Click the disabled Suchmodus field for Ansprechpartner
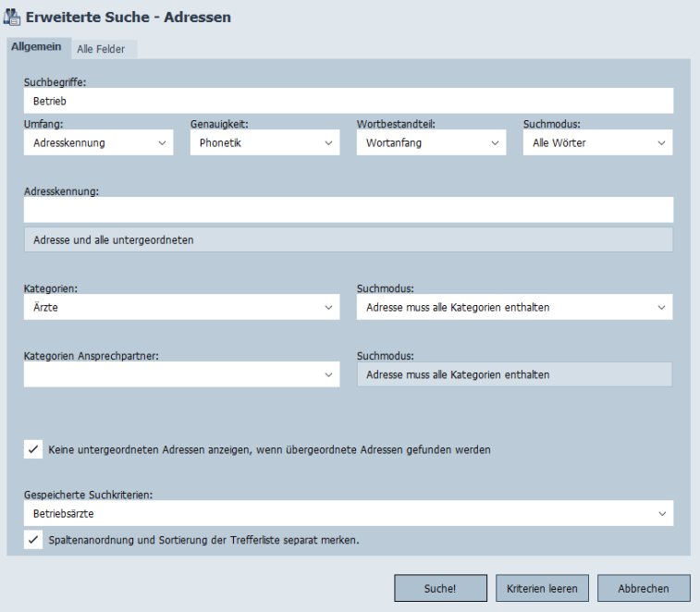 [x=514, y=374]
